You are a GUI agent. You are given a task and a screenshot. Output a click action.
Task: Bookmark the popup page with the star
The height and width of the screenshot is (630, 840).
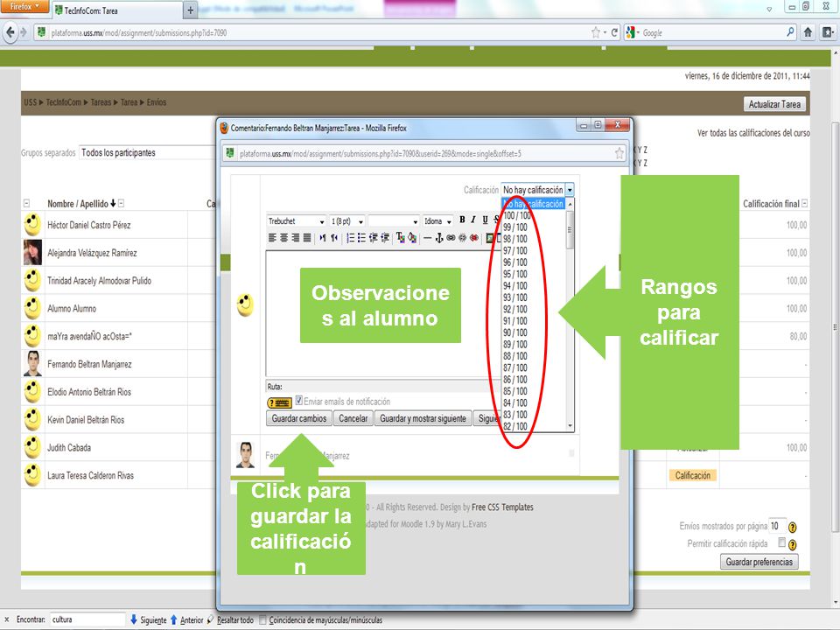click(619, 154)
